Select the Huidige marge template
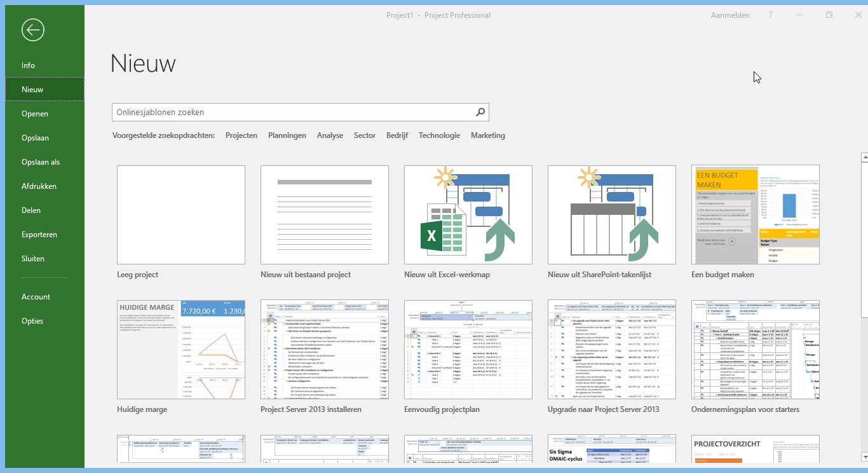The height and width of the screenshot is (473, 868). pyautogui.click(x=181, y=350)
